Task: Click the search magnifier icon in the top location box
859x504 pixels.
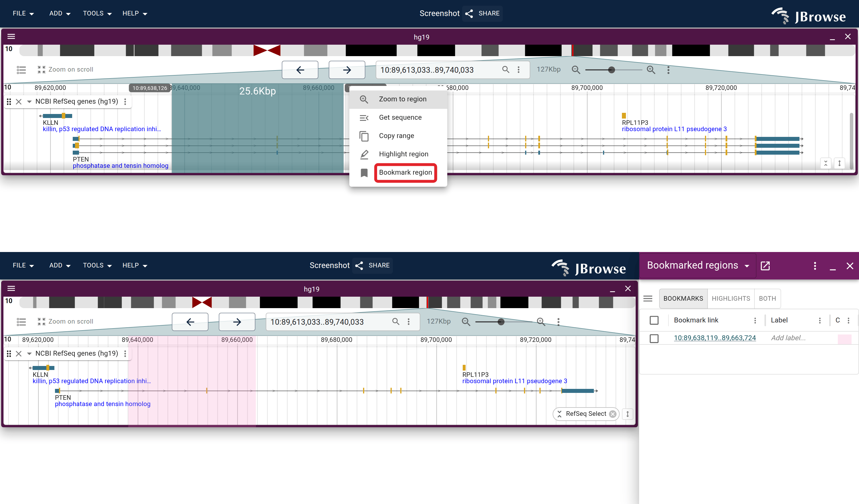Action: coord(506,70)
